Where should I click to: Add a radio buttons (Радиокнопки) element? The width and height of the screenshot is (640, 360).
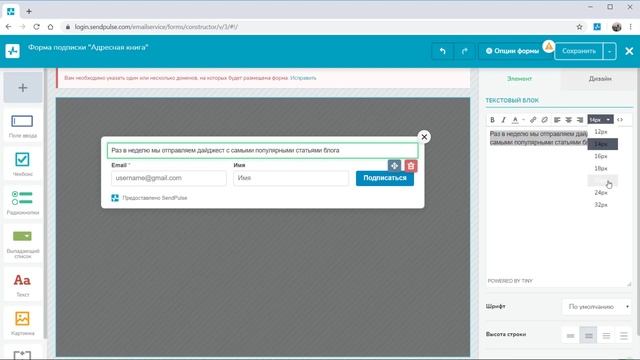pyautogui.click(x=22, y=202)
